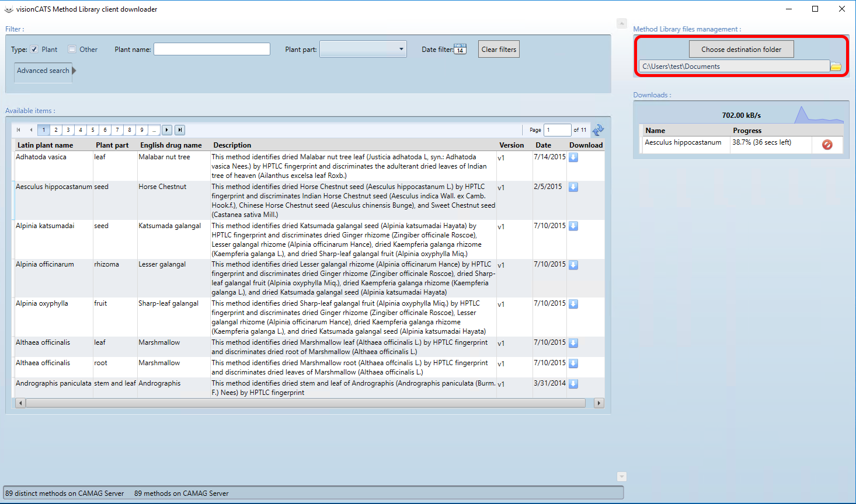Uncheck the Plant type checkbox
Viewport: 856px width, 504px height.
(34, 50)
